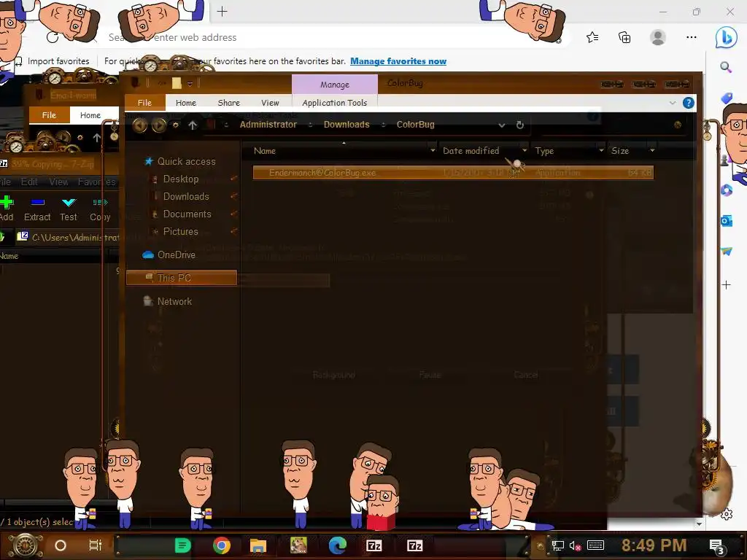Launch Google Chrome from the taskbar
Screen dimensions: 747x560
pyautogui.click(x=222, y=545)
